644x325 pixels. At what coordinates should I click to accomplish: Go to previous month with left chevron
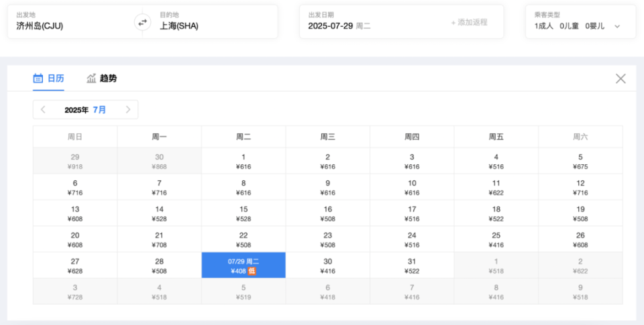click(x=43, y=110)
